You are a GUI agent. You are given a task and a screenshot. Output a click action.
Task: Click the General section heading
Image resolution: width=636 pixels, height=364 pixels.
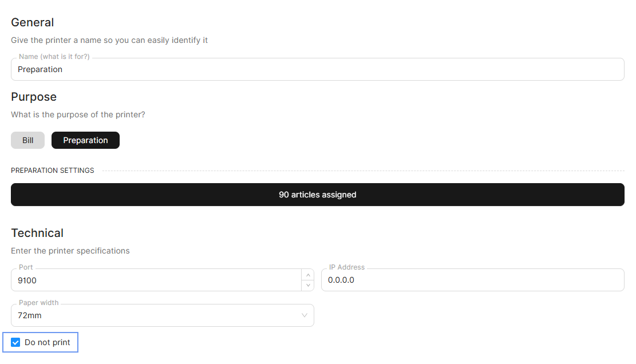(x=33, y=22)
